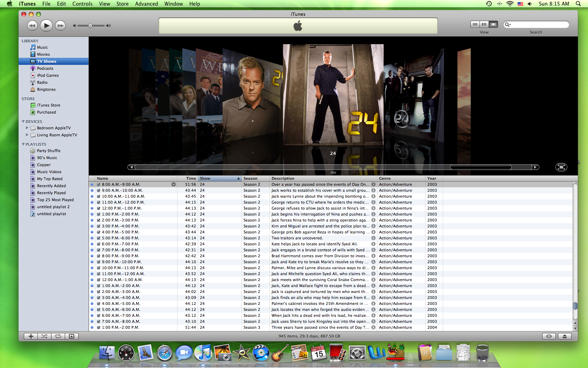Screen dimensions: 588x368
Task: Sort episodes by the Year column
Action: pos(434,178)
